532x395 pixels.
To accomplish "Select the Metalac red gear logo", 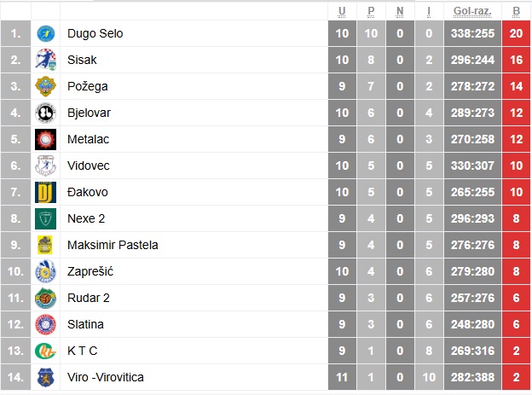I will pyautogui.click(x=45, y=139).
